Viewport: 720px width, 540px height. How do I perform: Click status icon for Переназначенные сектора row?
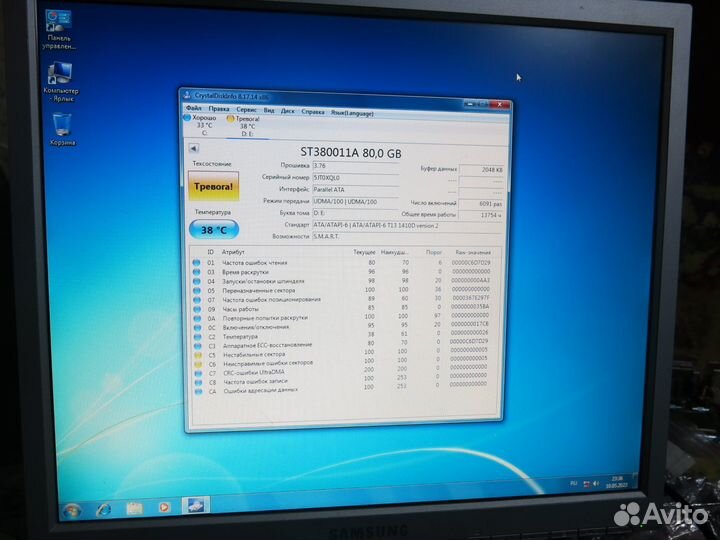(x=197, y=291)
